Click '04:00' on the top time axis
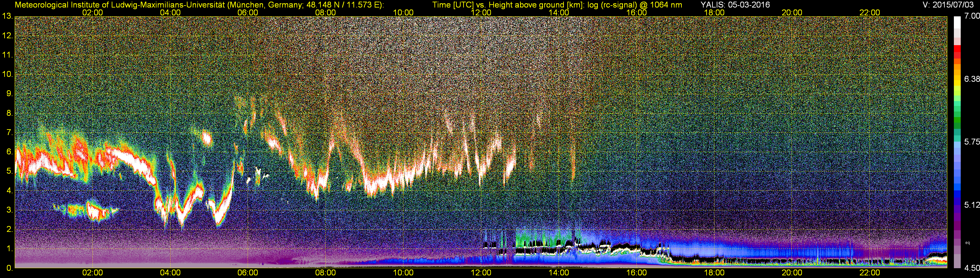Viewport: 980px width, 278px height. click(x=170, y=12)
